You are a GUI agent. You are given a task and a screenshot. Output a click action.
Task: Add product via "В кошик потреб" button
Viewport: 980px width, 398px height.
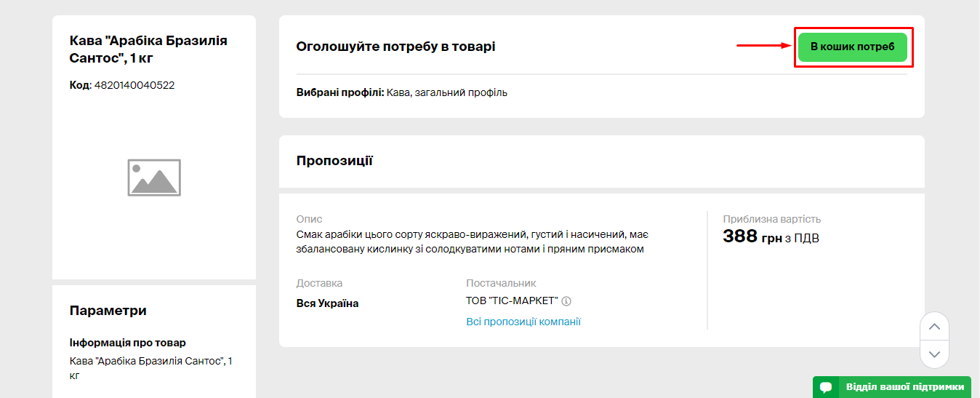point(852,47)
